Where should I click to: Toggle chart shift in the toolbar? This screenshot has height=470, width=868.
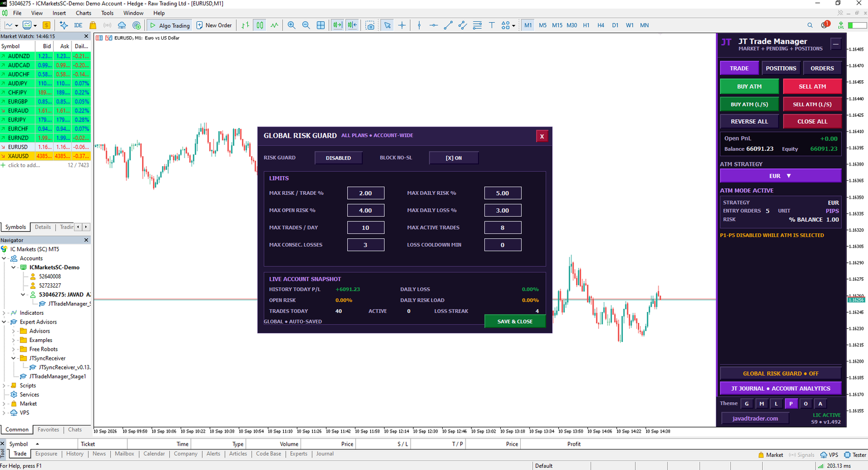point(352,25)
